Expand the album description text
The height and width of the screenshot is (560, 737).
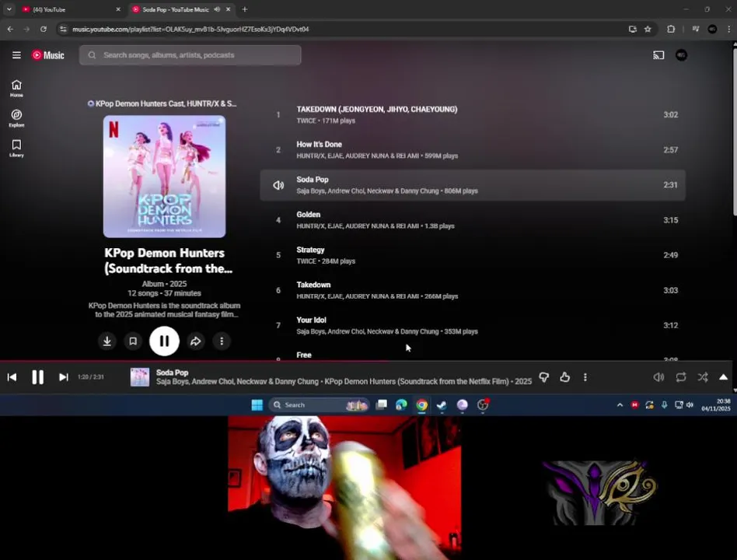[x=165, y=310]
